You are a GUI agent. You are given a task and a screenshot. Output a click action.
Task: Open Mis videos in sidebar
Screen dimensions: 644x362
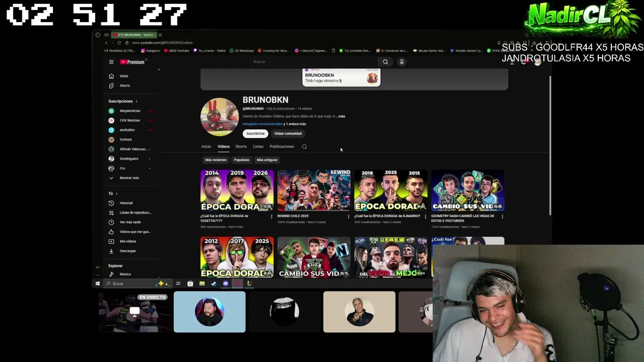122,241
